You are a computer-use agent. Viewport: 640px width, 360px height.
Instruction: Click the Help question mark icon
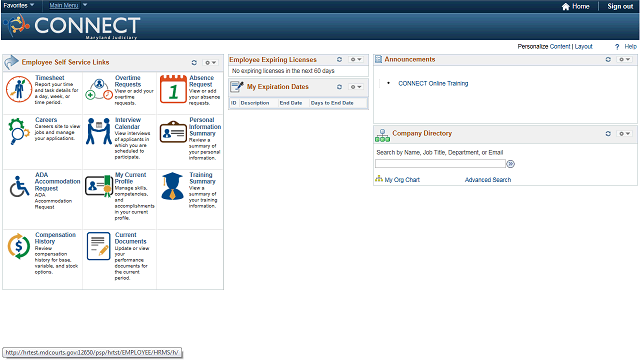(617, 47)
